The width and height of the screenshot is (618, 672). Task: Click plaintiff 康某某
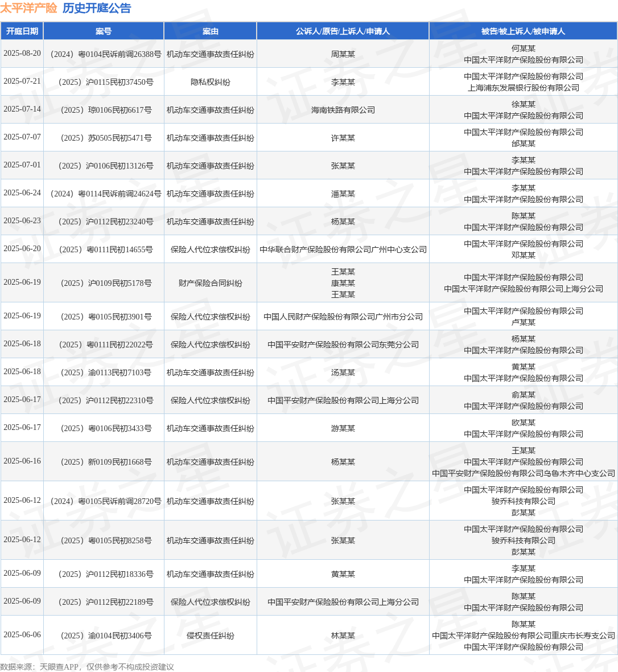click(x=343, y=283)
